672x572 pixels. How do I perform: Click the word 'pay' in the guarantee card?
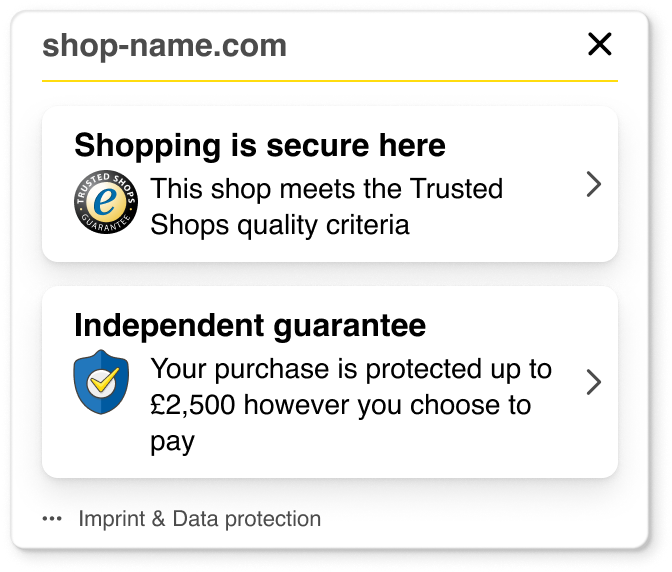point(172,441)
